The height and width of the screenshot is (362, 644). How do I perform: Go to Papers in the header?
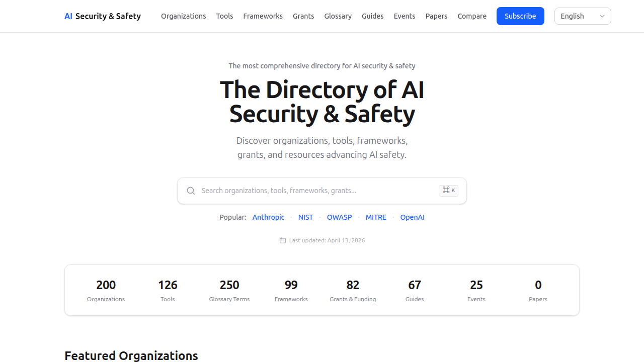436,16
